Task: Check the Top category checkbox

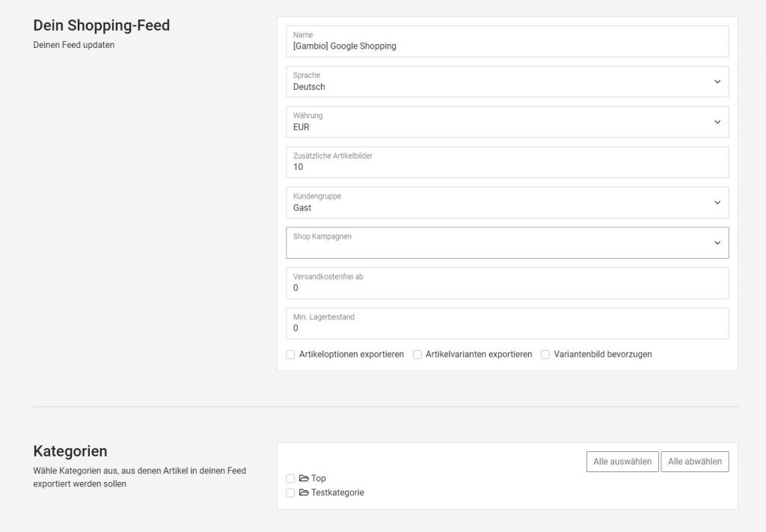Action: coord(290,478)
